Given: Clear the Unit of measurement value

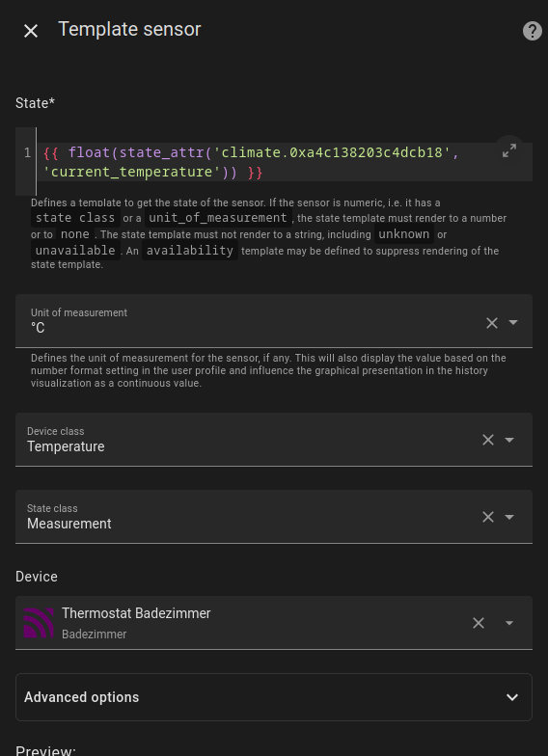Looking at the screenshot, I should click(x=492, y=322).
